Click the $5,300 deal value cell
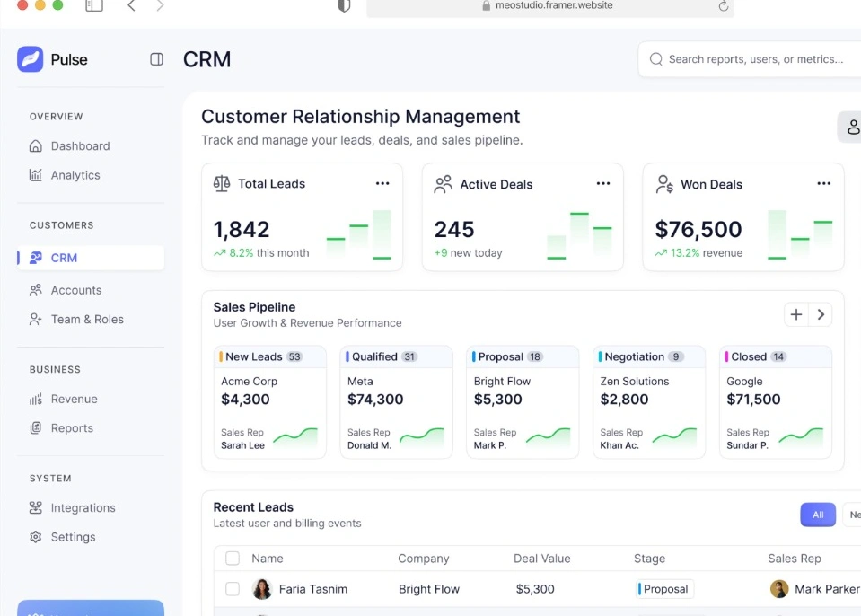861x616 pixels. (x=535, y=589)
